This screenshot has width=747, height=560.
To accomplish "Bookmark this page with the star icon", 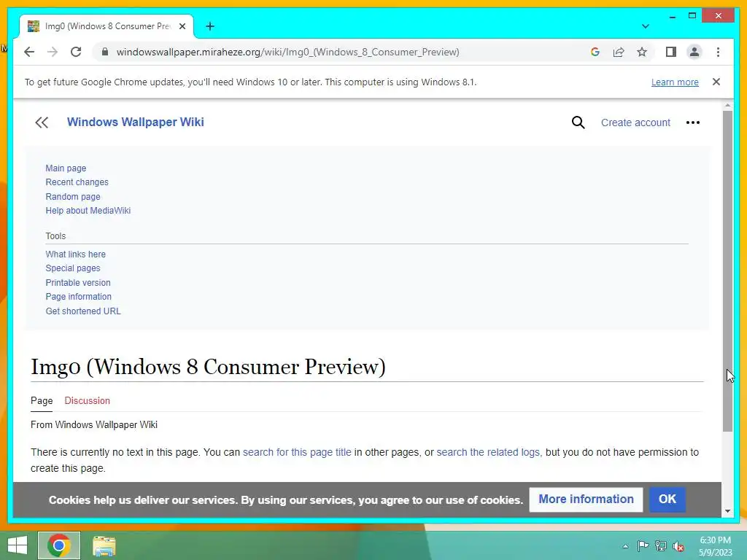I will point(642,52).
